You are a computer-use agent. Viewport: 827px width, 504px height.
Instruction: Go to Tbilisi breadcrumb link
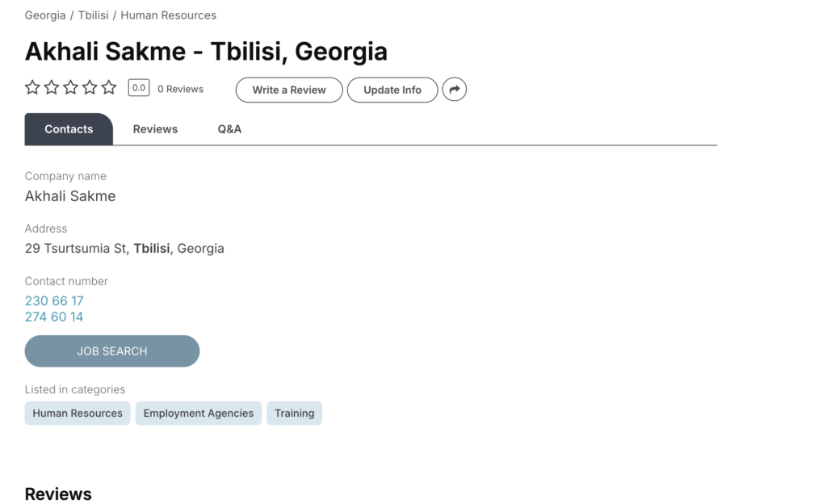click(x=94, y=15)
